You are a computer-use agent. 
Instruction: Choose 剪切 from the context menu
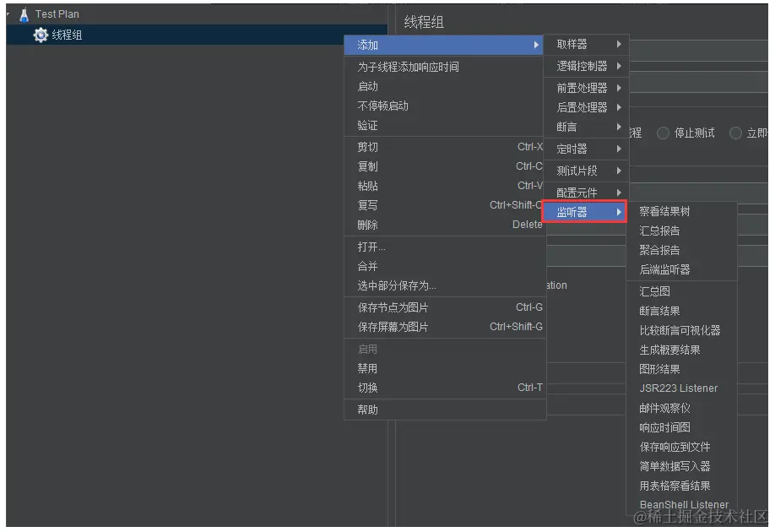(x=444, y=147)
